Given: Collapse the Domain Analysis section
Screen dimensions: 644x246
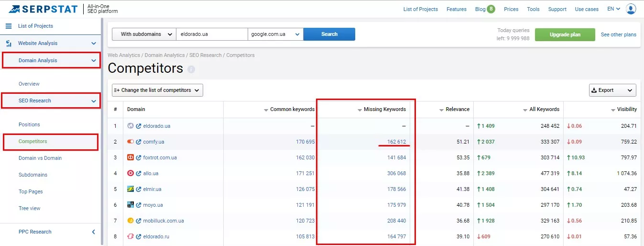Looking at the screenshot, I should [x=94, y=60].
